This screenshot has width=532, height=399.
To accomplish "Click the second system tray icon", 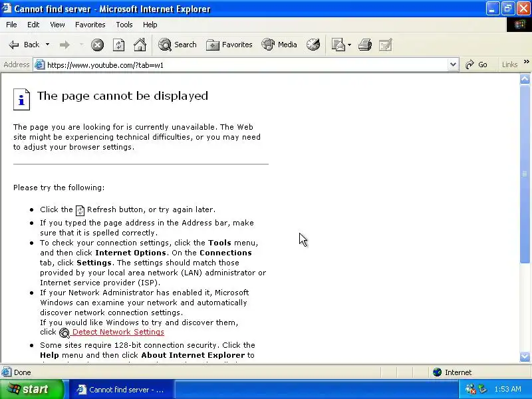I will 483,389.
